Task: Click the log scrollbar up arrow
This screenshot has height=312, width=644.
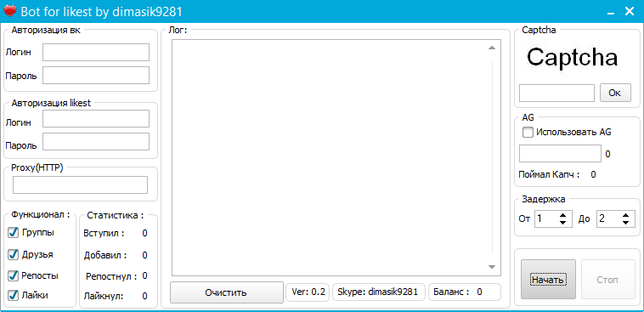Action: click(x=492, y=48)
